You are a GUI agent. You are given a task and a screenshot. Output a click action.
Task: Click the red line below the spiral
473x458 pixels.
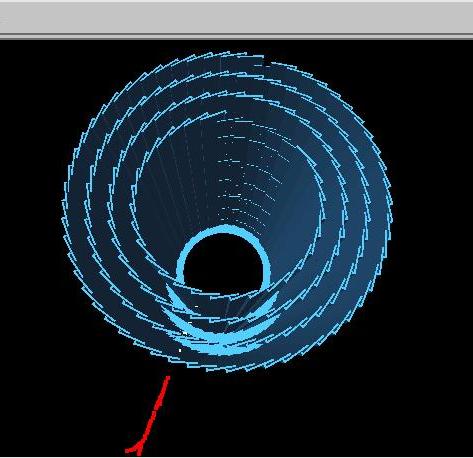[x=148, y=416]
